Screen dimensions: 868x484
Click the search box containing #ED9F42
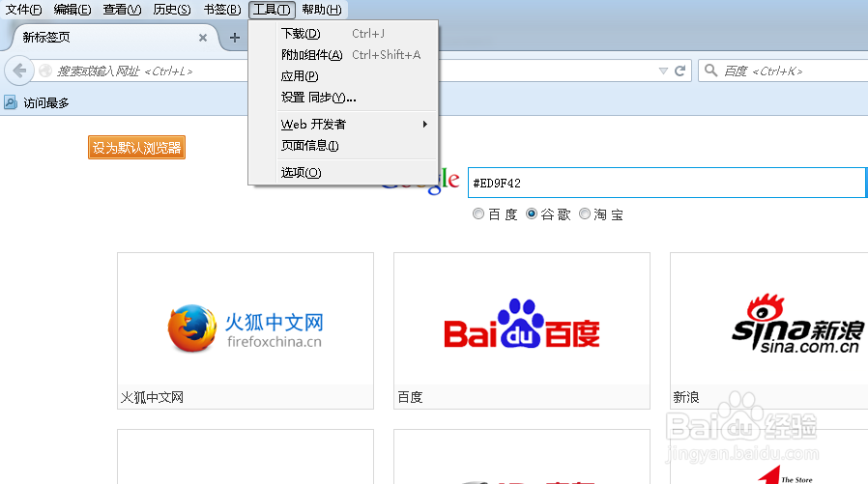point(667,183)
